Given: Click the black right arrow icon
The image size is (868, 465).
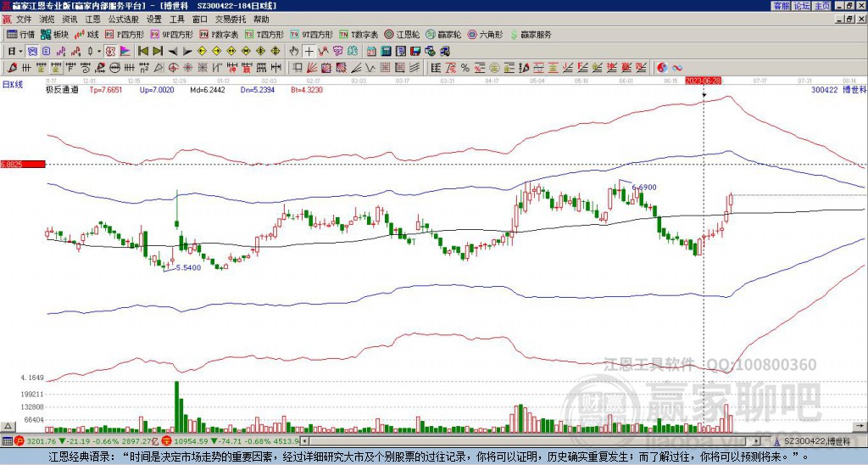Looking at the screenshot, I should (x=187, y=52).
